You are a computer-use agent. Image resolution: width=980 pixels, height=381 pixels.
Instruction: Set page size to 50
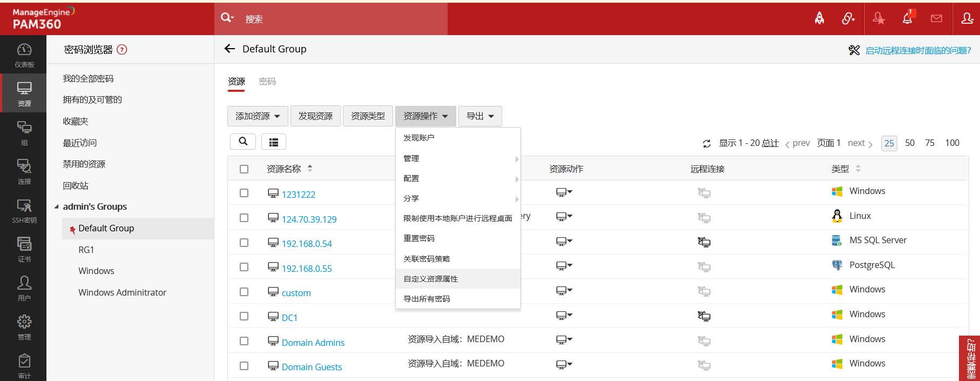pyautogui.click(x=910, y=143)
